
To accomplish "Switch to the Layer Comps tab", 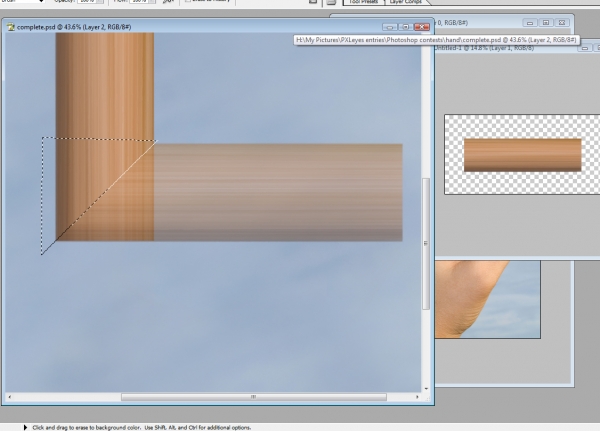I will [406, 2].
